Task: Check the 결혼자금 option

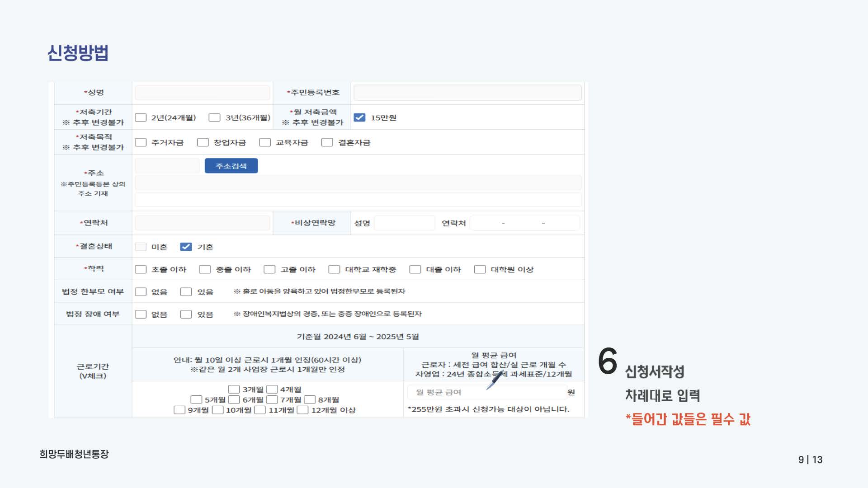Action: (x=327, y=142)
